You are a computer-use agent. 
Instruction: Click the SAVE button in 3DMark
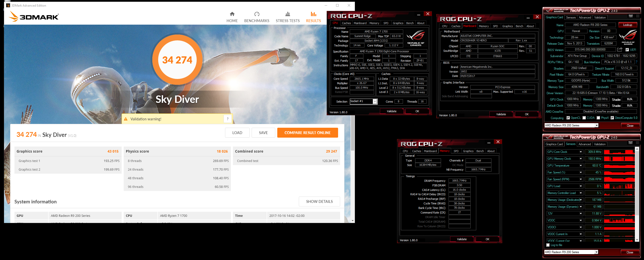point(263,133)
